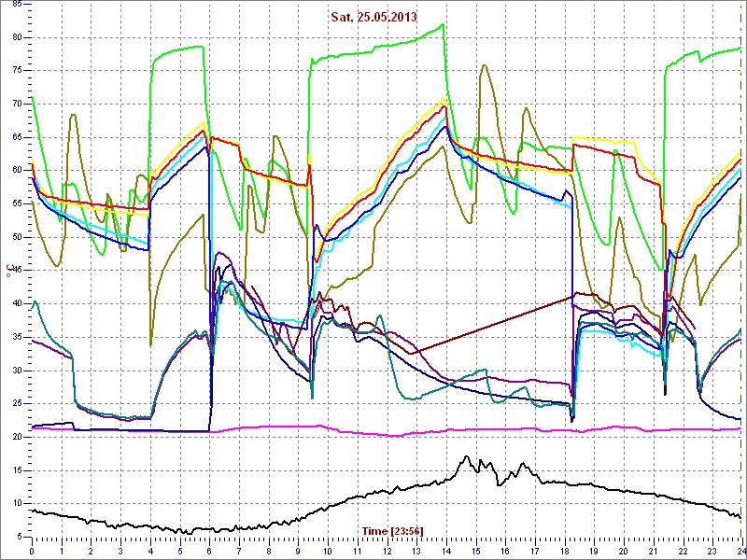
Task: Click hour 4 on the time axis
Action: 150,551
